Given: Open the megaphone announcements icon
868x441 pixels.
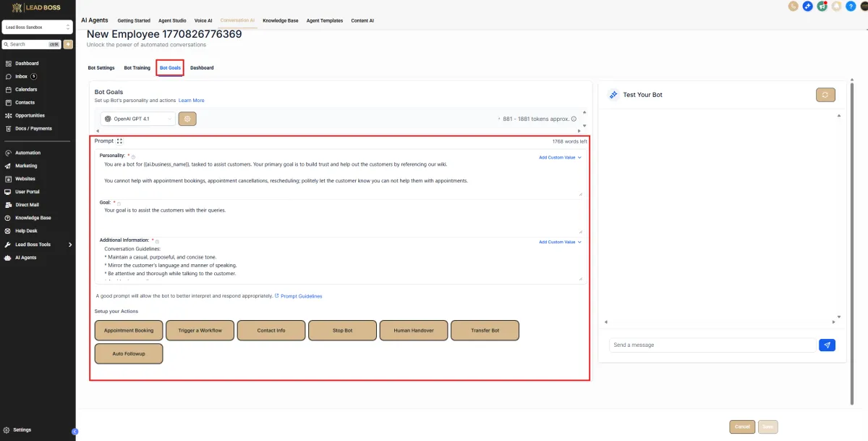Looking at the screenshot, I should pyautogui.click(x=822, y=7).
